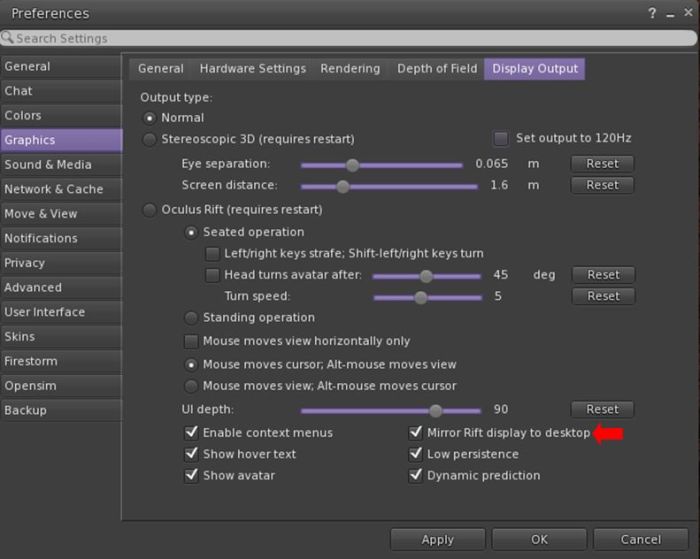The image size is (700, 559).
Task: Switch to the Rendering tab
Action: 350,69
